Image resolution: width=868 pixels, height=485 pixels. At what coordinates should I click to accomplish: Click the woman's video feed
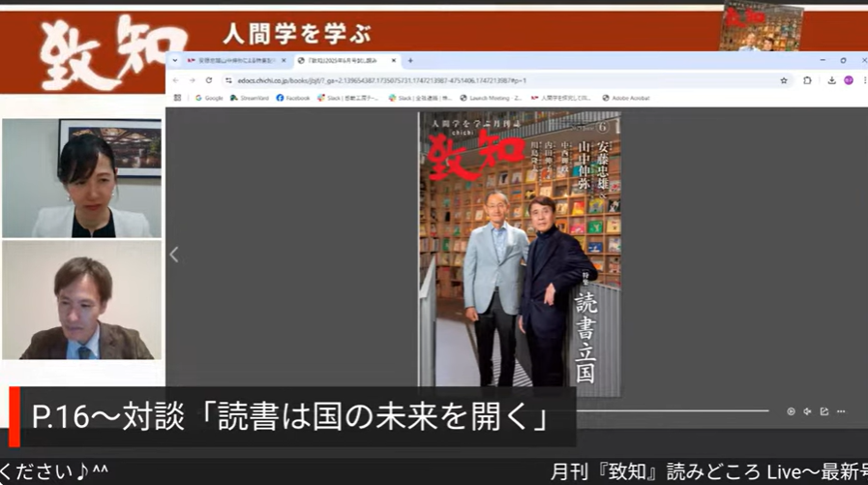point(82,178)
